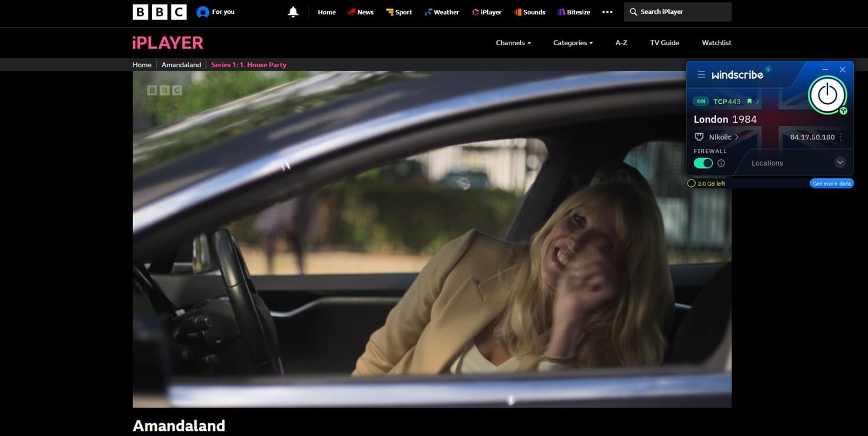The height and width of the screenshot is (436, 868).
Task: Click the Windscribe notification count badge
Action: [x=768, y=69]
